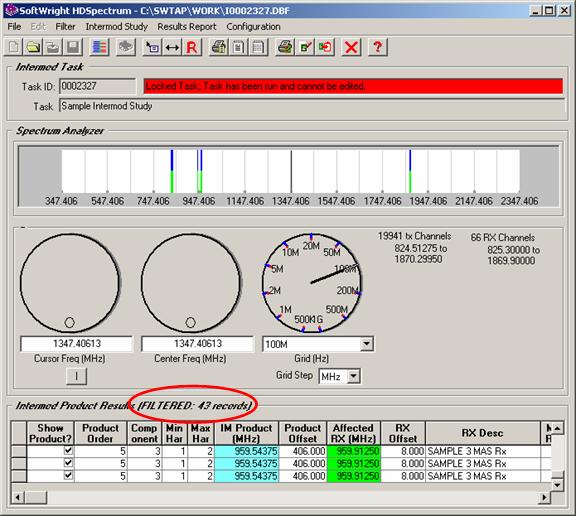Click the red X toolbar icon
This screenshot has height=516, width=576.
pos(351,47)
